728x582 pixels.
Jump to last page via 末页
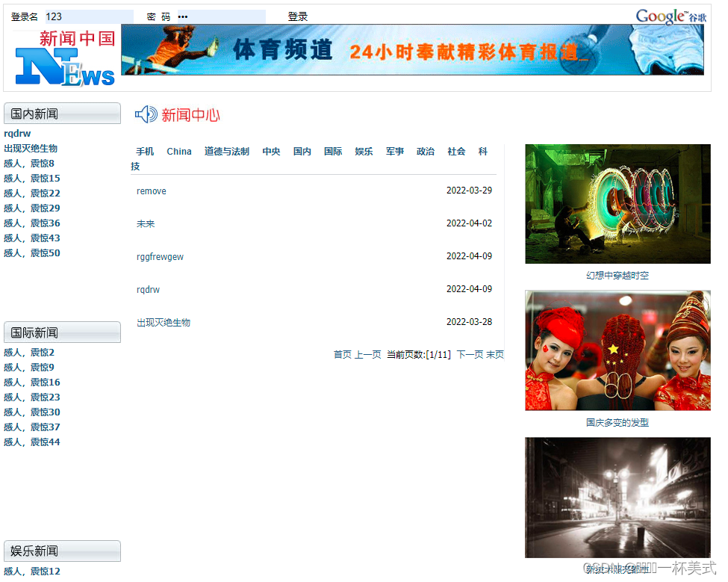pyautogui.click(x=495, y=355)
